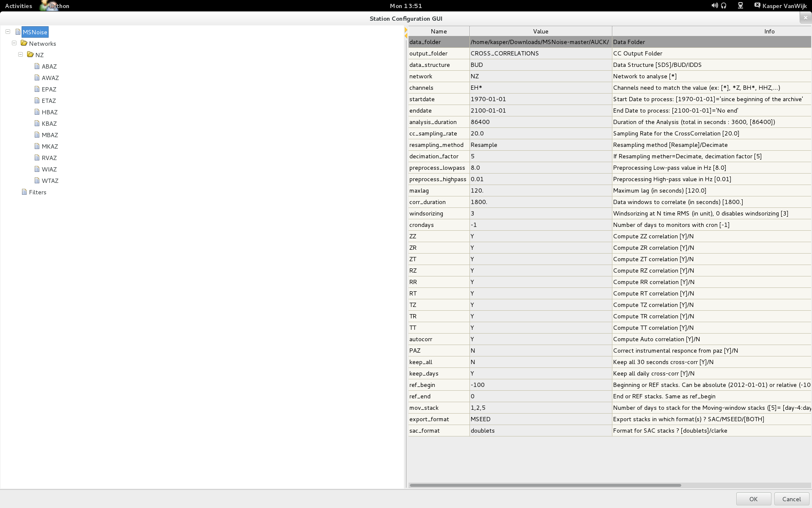Click the MSNoise root document icon
Viewport: 812px width, 508px height.
point(18,32)
